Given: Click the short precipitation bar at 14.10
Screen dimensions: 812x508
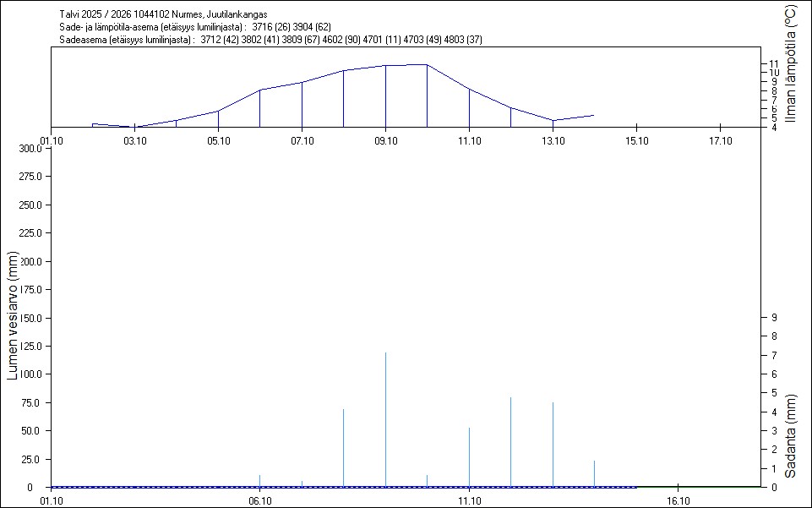Looking at the screenshot, I should (x=594, y=473).
